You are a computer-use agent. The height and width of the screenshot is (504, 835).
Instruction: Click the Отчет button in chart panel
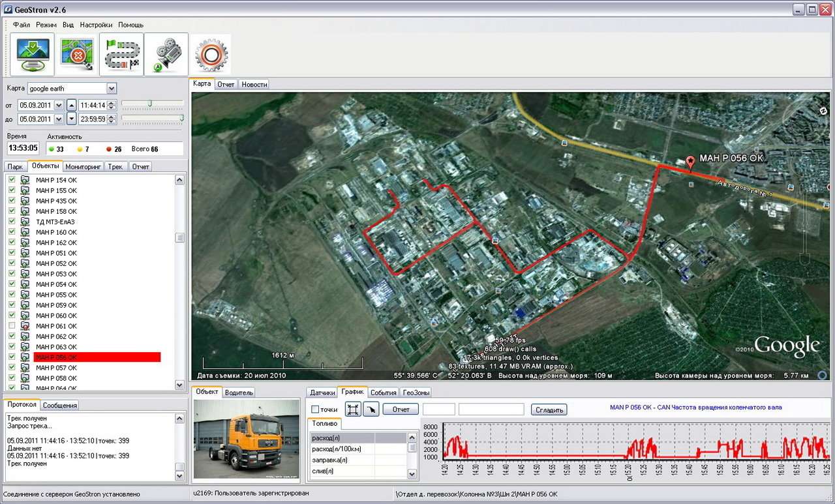point(401,409)
